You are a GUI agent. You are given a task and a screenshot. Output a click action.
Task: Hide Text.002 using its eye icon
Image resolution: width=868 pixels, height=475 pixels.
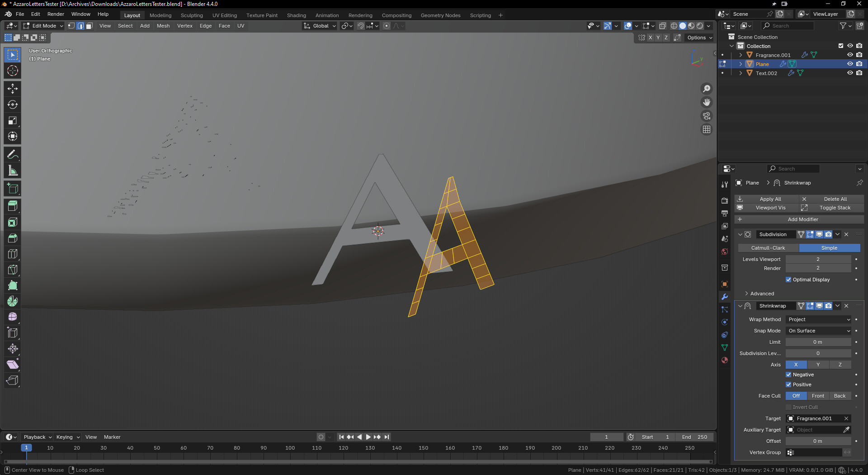(x=850, y=73)
